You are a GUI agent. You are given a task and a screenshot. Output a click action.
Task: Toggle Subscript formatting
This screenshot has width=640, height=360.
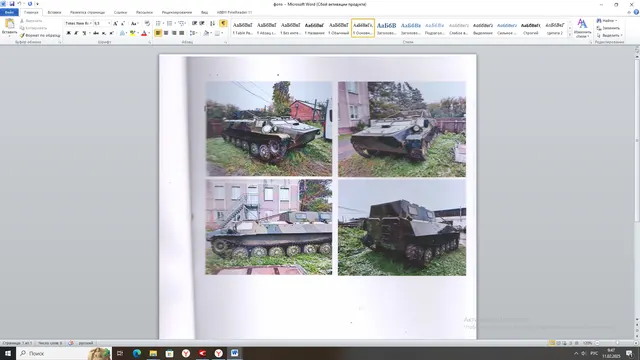coord(104,33)
